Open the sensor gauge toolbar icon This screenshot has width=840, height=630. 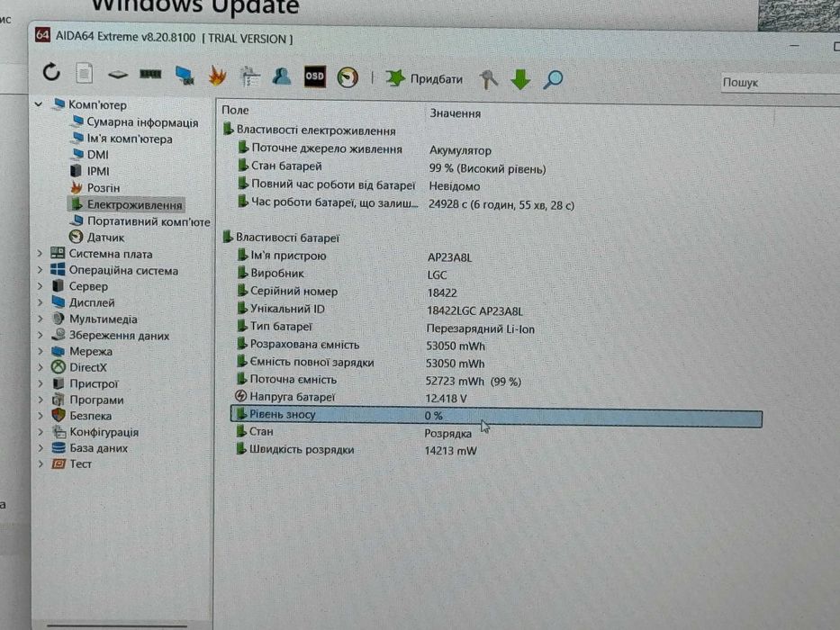coord(348,77)
